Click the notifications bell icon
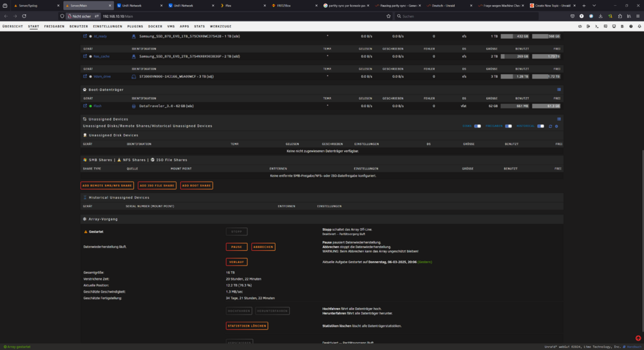This screenshot has width=644, height=350. [x=639, y=26]
